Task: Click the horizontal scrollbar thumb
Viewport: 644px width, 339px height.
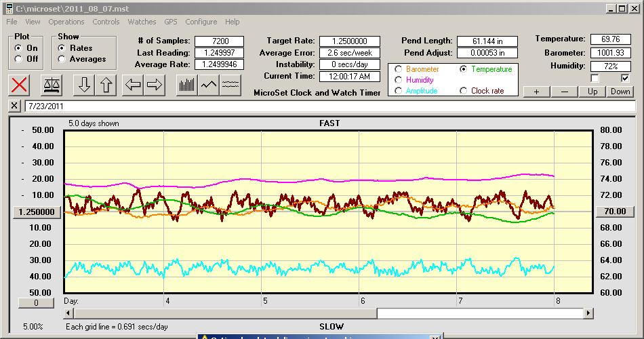Action: [x=225, y=313]
